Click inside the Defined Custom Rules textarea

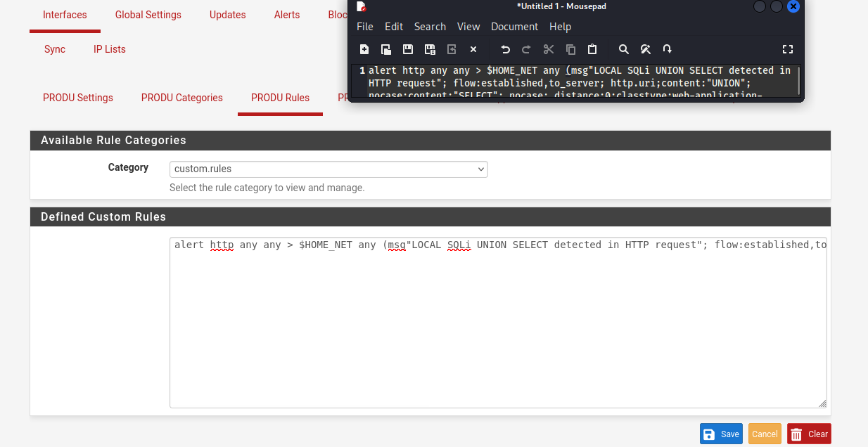pyautogui.click(x=498, y=323)
